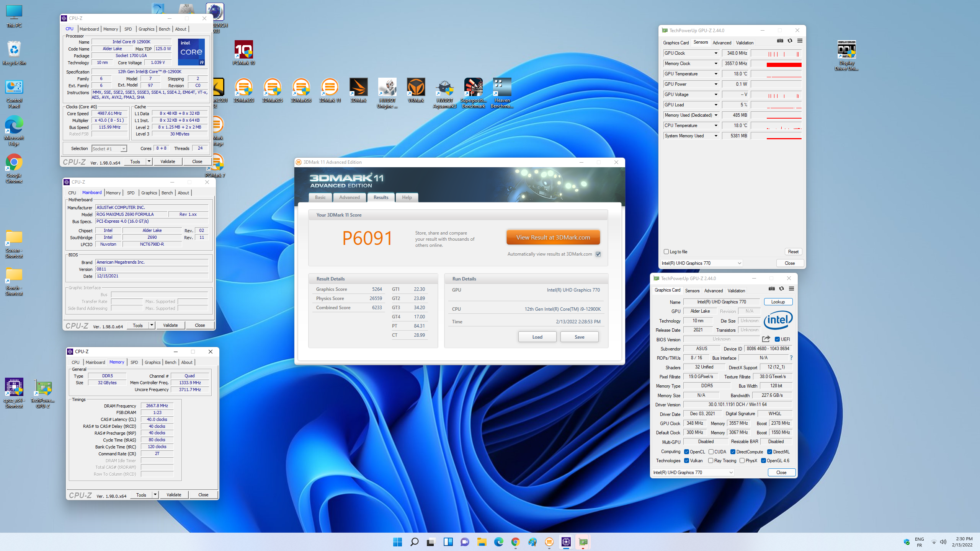This screenshot has height=551, width=980.
Task: Expand the System Memory Used sensor dropdown
Action: (x=716, y=136)
